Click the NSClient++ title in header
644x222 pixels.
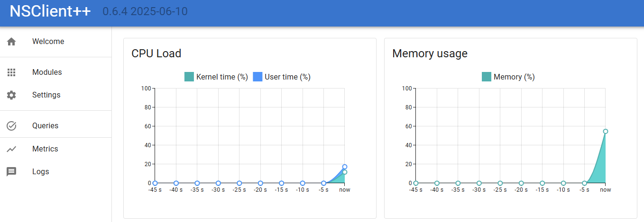[50, 11]
